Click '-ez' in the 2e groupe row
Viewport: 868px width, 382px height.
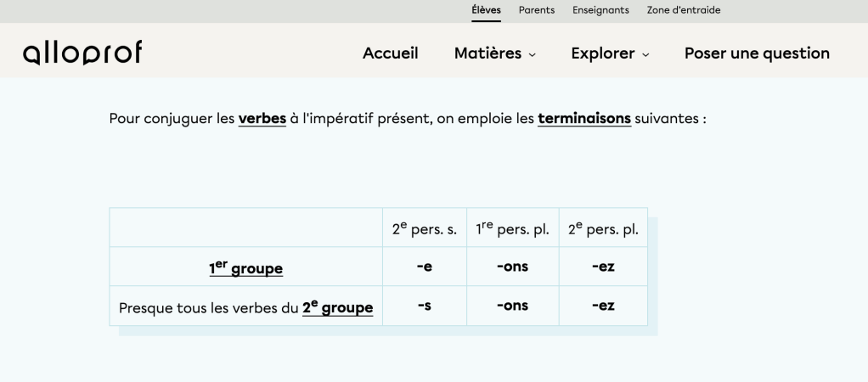(603, 306)
